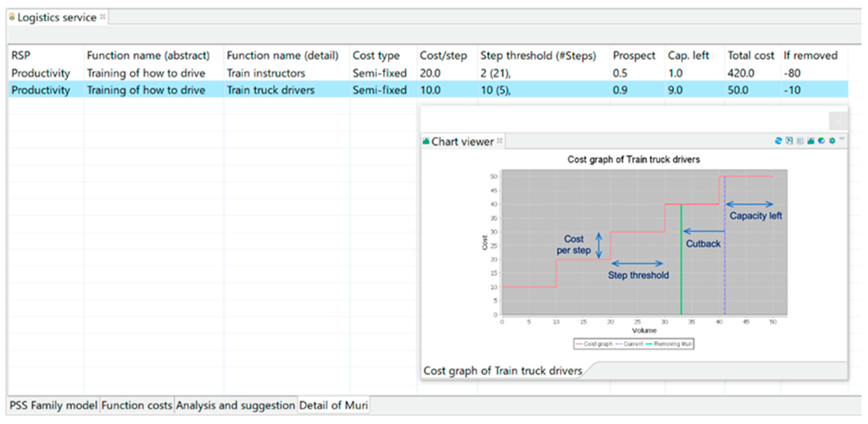Click the pie chart icon in Chart viewer
Viewport: 868px width, 424px height.
point(822,141)
